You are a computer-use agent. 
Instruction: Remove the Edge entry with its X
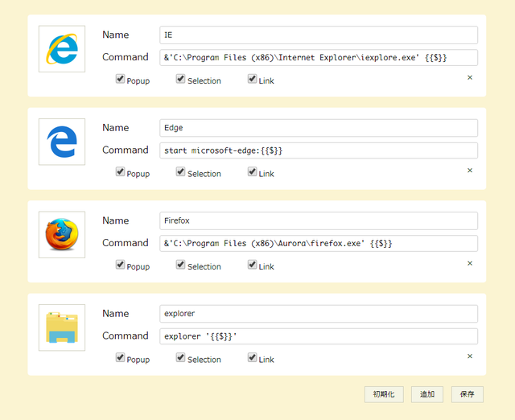click(x=470, y=171)
